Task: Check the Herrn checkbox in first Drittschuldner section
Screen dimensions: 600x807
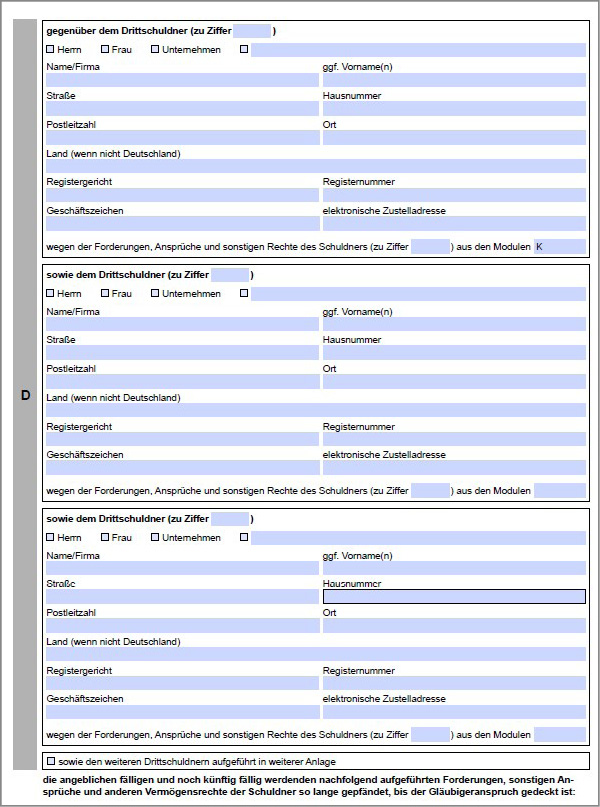Action: click(x=51, y=49)
